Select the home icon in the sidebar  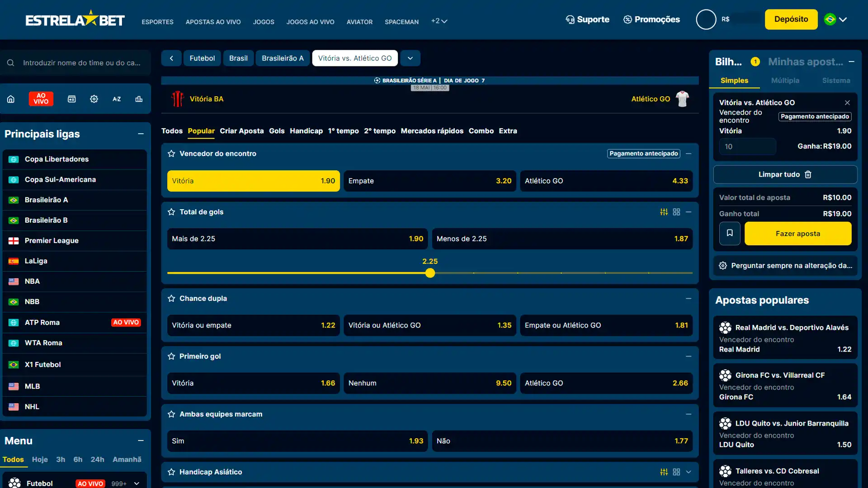pos(11,99)
